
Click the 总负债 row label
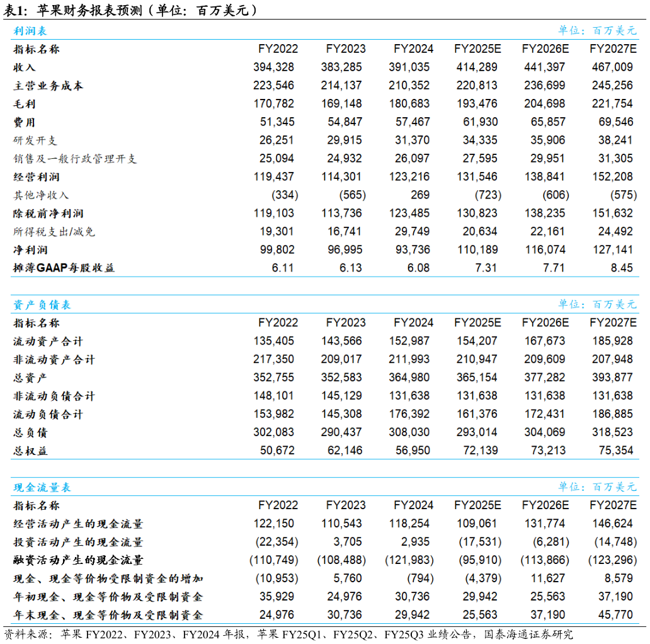[30, 433]
